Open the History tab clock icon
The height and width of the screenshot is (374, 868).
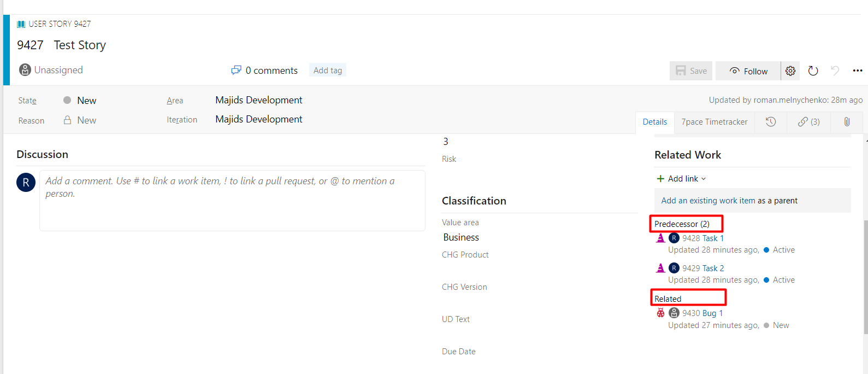pyautogui.click(x=771, y=122)
